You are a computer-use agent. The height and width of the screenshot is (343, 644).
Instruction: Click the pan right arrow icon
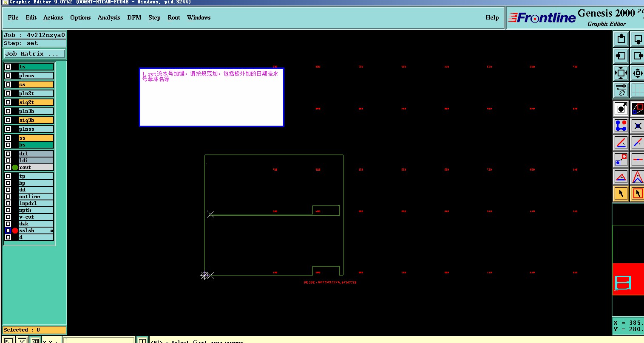(x=637, y=56)
